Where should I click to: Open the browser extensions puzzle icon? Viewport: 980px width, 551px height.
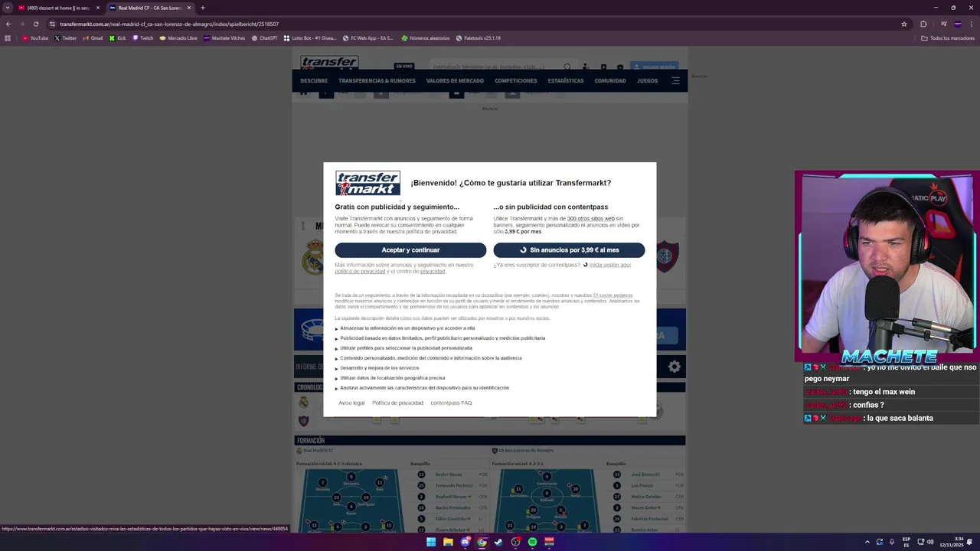click(x=923, y=24)
